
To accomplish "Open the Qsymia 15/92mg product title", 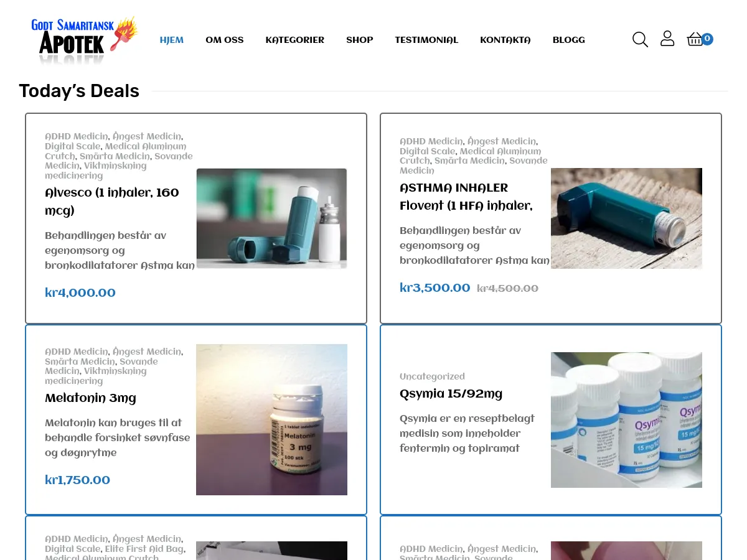I will [x=451, y=394].
